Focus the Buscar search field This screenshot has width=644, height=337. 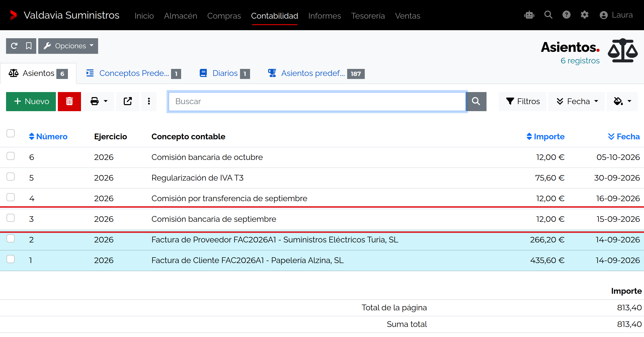pos(317,101)
